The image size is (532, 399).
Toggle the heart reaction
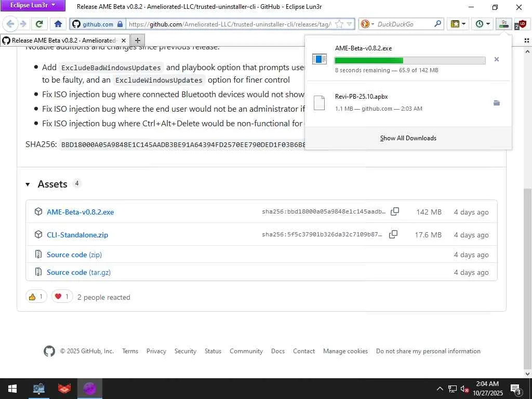click(x=62, y=297)
